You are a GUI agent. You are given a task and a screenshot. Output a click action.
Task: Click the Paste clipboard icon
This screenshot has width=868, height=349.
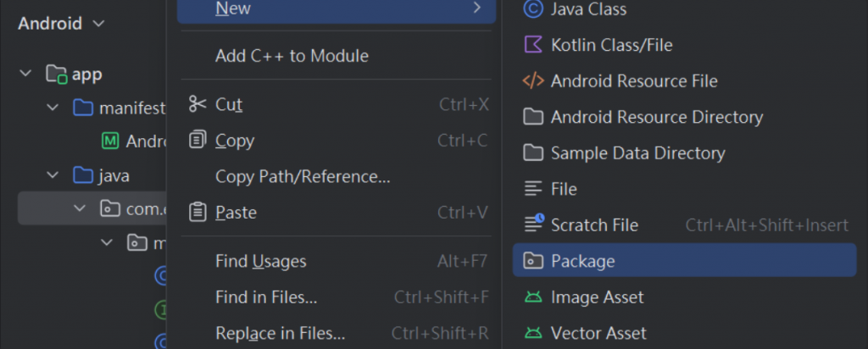pos(198,212)
